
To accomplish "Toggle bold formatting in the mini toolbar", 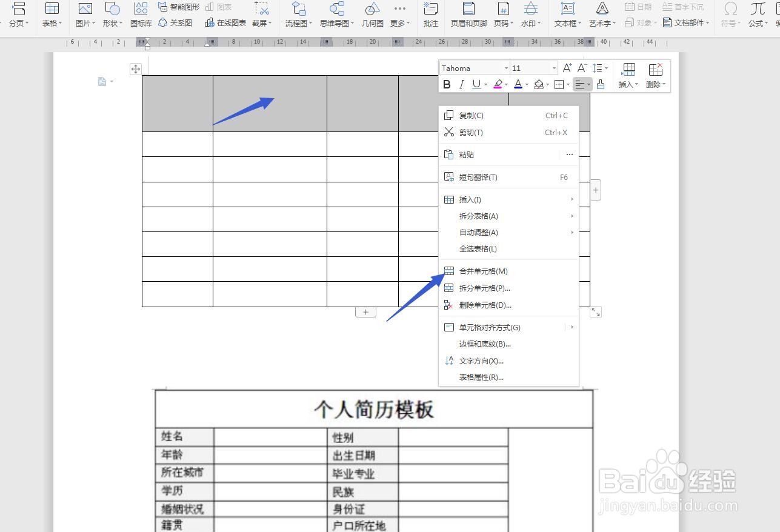I will [x=447, y=84].
